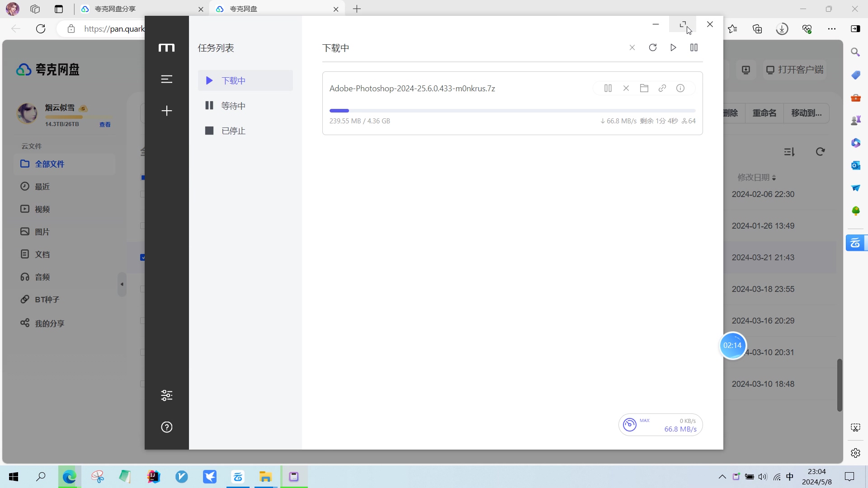Open browser collections icon
The image size is (868, 488).
pos(757,29)
